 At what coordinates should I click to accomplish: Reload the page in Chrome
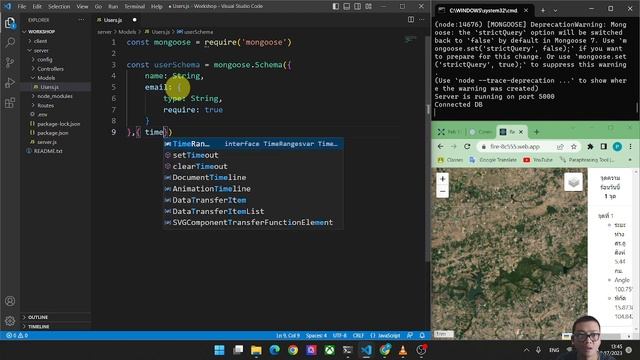pos(467,147)
